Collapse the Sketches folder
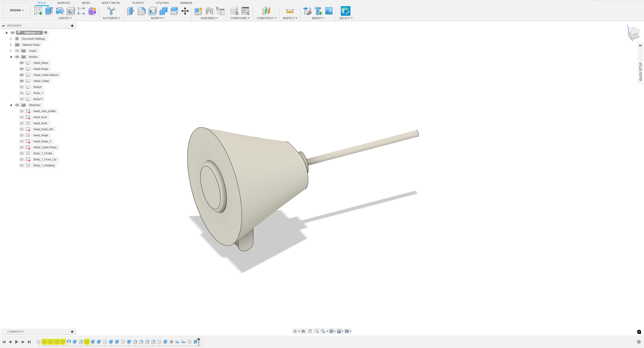 pyautogui.click(x=11, y=105)
